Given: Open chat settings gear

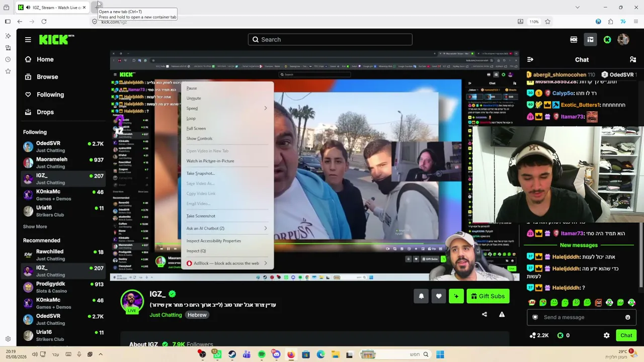Looking at the screenshot, I should [x=606, y=335].
